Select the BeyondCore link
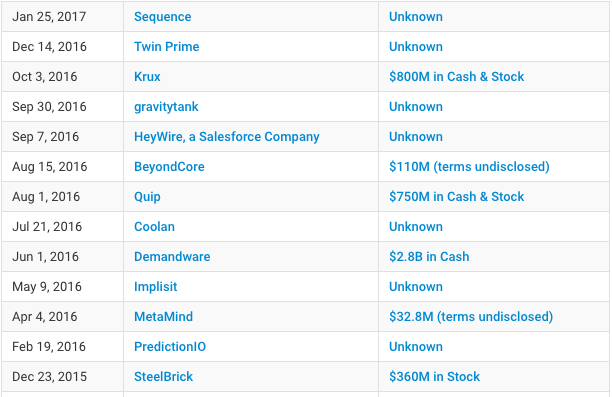612x397 pixels. tap(169, 167)
